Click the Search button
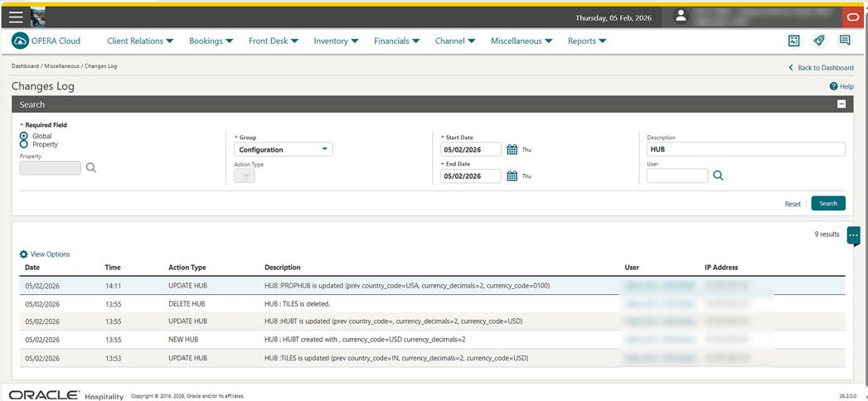This screenshot has width=868, height=401. 828,204
